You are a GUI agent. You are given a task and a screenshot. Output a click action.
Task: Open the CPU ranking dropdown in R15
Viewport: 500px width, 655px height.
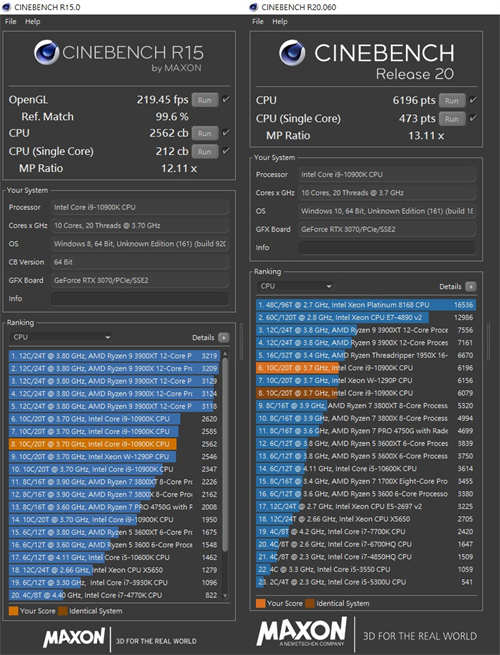(61, 337)
